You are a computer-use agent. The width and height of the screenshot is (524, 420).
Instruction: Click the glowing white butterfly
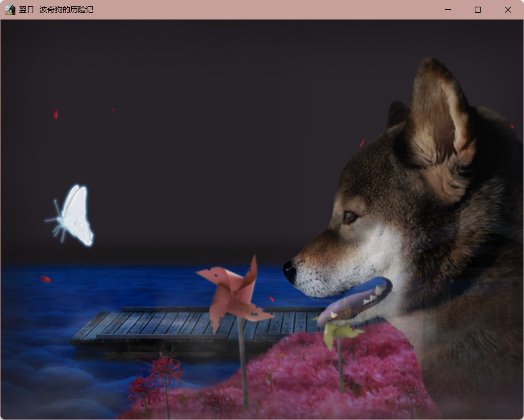(x=74, y=216)
